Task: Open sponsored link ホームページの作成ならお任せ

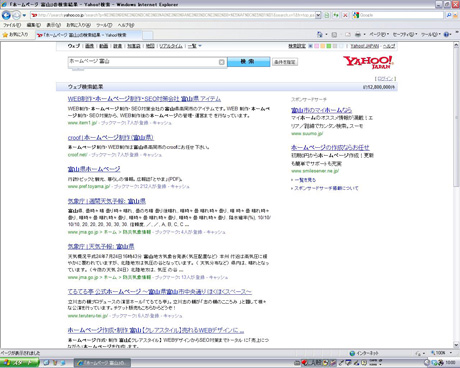Action: tap(330, 147)
